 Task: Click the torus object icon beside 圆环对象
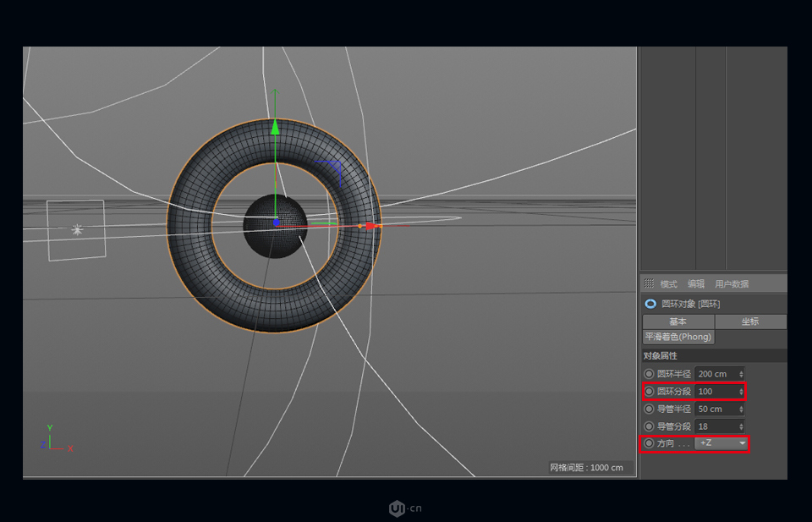click(x=650, y=303)
